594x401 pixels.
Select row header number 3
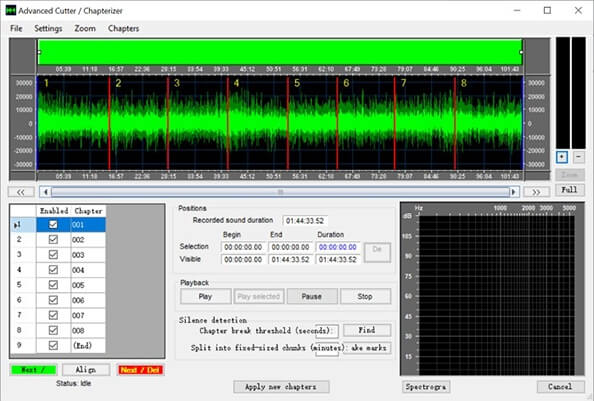click(23, 254)
